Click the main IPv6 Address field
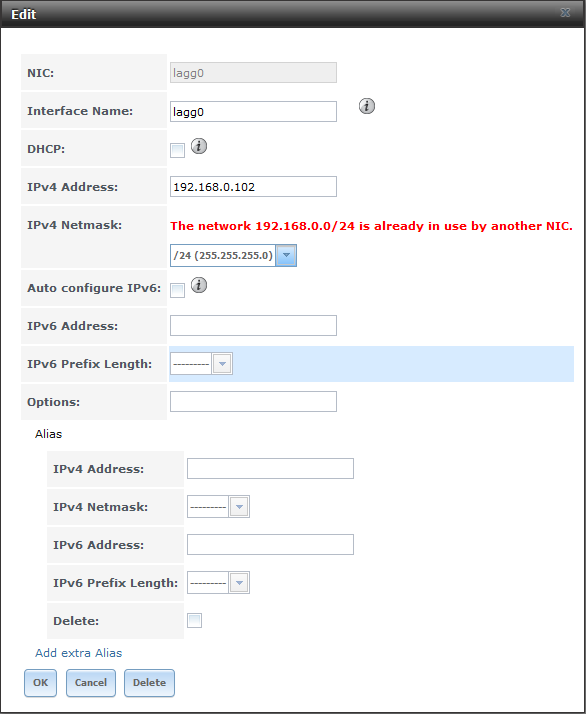Image resolution: width=586 pixels, height=714 pixels. point(253,326)
